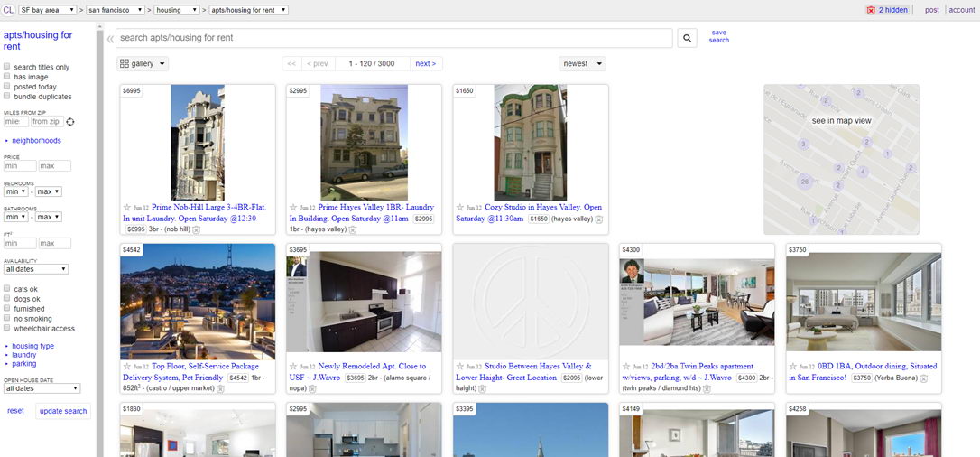Open the san francisco subarea dropdown
This screenshot has width=980, height=457.
click(116, 10)
